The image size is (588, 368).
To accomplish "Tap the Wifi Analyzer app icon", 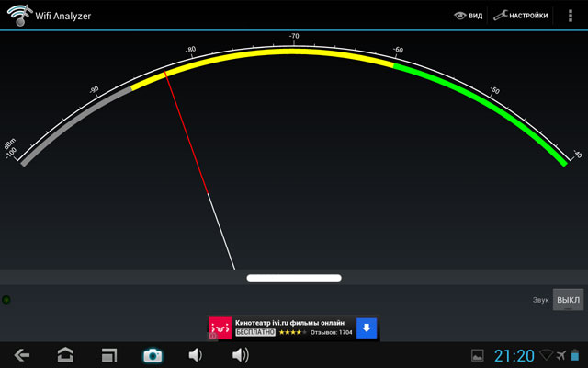I will coord(19,15).
